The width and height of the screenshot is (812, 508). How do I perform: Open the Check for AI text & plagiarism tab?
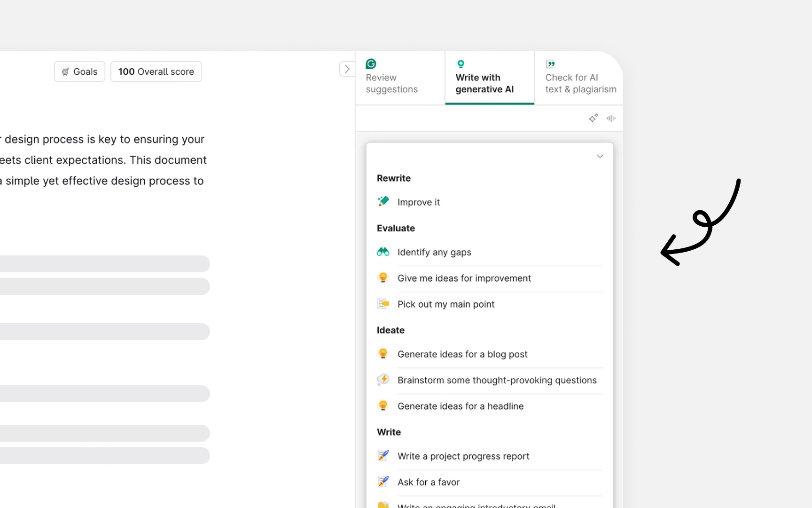click(x=580, y=83)
